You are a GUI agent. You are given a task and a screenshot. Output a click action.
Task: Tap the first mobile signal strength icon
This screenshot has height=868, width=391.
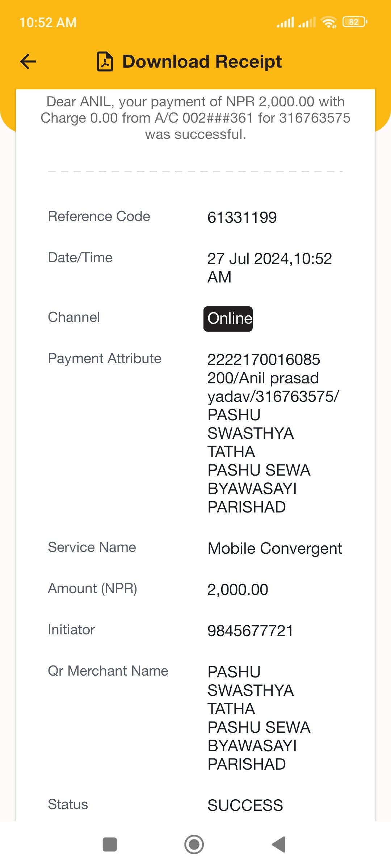285,22
